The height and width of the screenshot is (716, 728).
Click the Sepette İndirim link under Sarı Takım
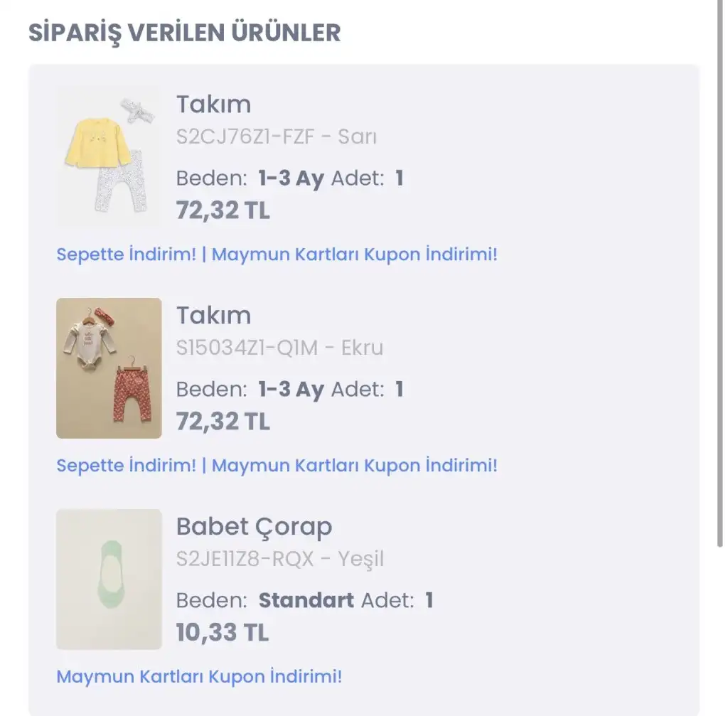[x=127, y=255]
